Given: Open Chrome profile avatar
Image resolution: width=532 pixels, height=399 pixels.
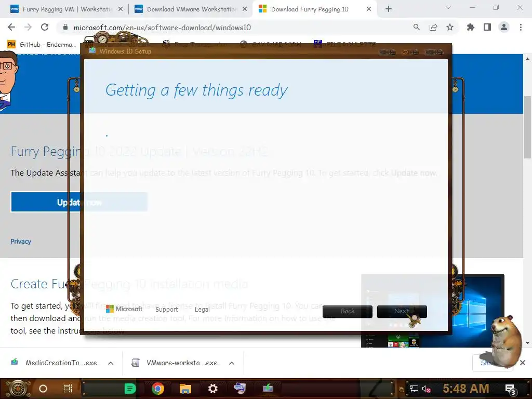Looking at the screenshot, I should click(x=504, y=28).
